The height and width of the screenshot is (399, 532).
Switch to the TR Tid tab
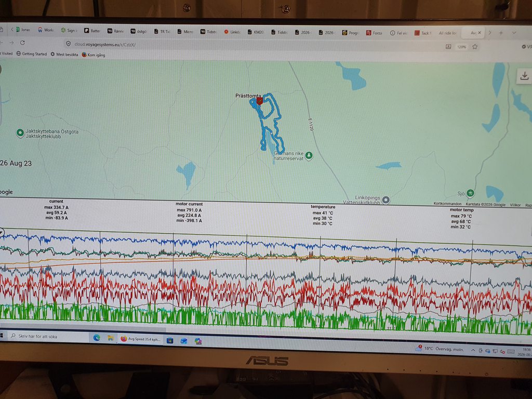(x=162, y=31)
